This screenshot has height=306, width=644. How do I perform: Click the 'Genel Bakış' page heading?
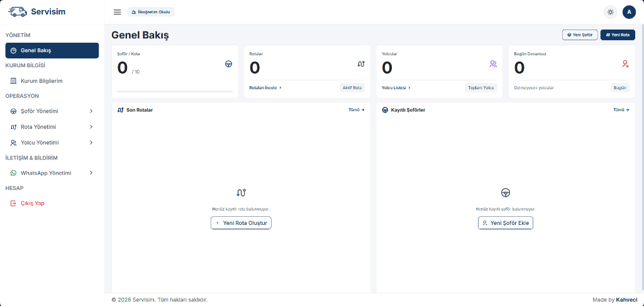(x=140, y=35)
